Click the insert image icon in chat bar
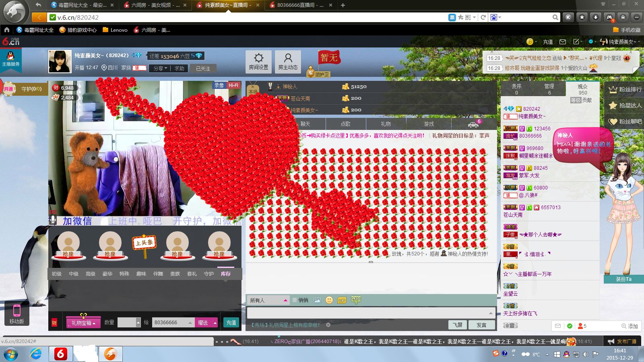Screen dimensions: 644x362 [x=317, y=300]
